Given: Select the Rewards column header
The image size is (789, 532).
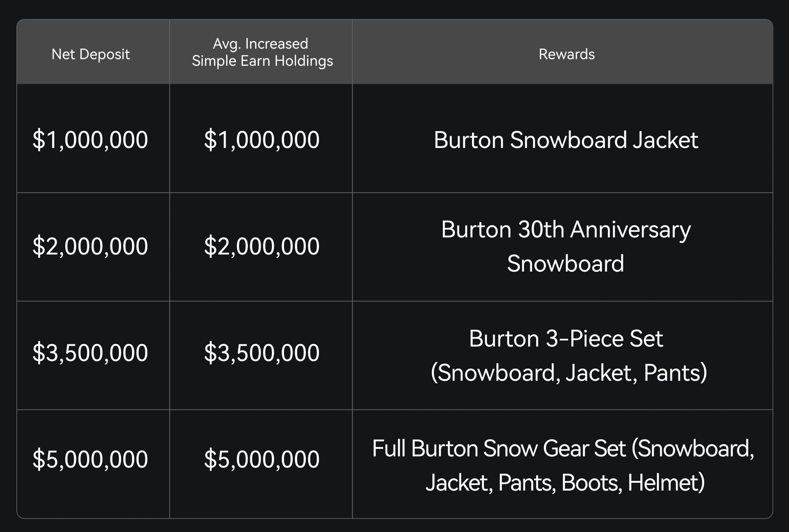Looking at the screenshot, I should [x=566, y=54].
